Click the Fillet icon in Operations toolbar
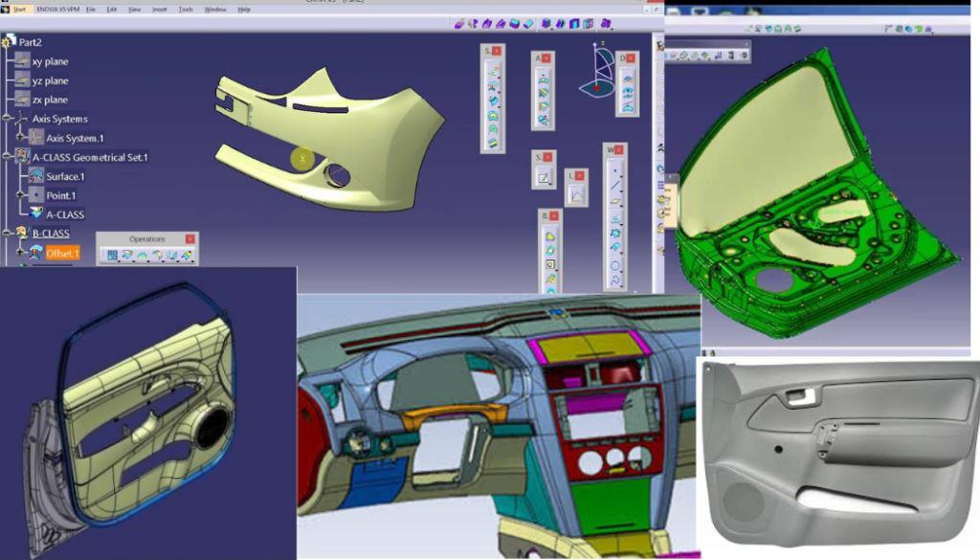Image resolution: width=980 pixels, height=560 pixels. tap(158, 255)
